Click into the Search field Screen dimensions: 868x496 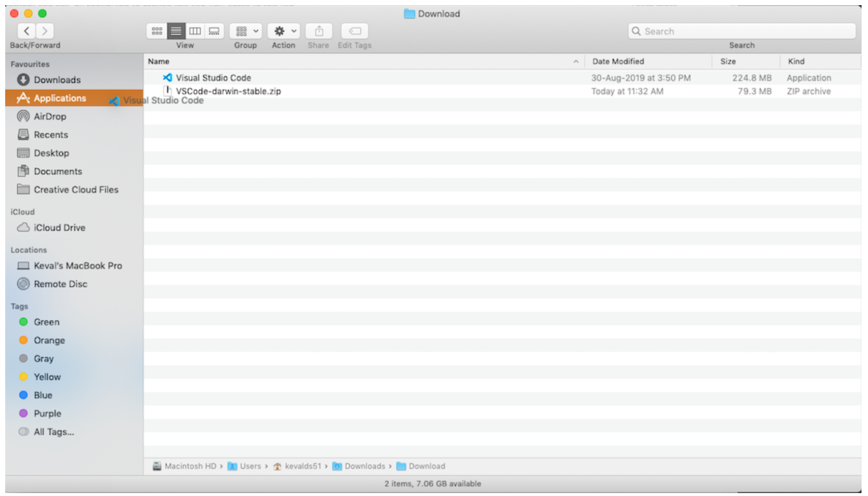(x=742, y=31)
